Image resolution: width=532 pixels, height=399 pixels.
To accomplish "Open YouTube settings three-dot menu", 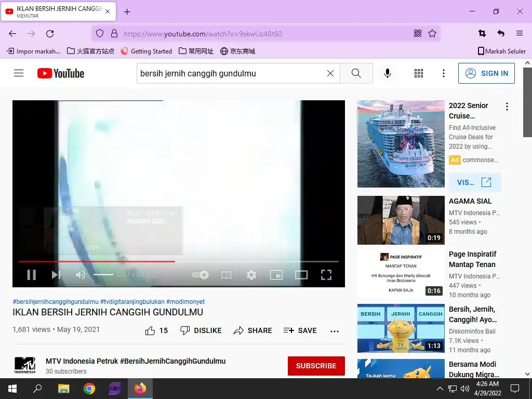I will point(444,73).
